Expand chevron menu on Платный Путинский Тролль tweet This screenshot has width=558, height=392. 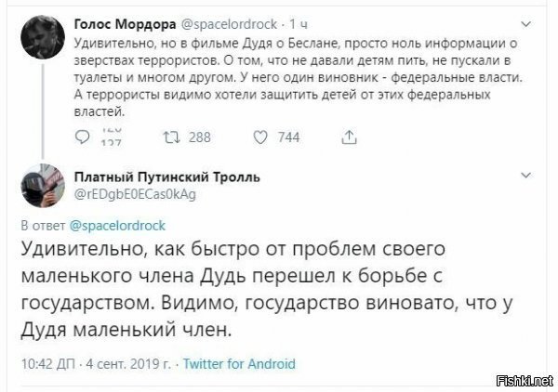pyautogui.click(x=526, y=175)
